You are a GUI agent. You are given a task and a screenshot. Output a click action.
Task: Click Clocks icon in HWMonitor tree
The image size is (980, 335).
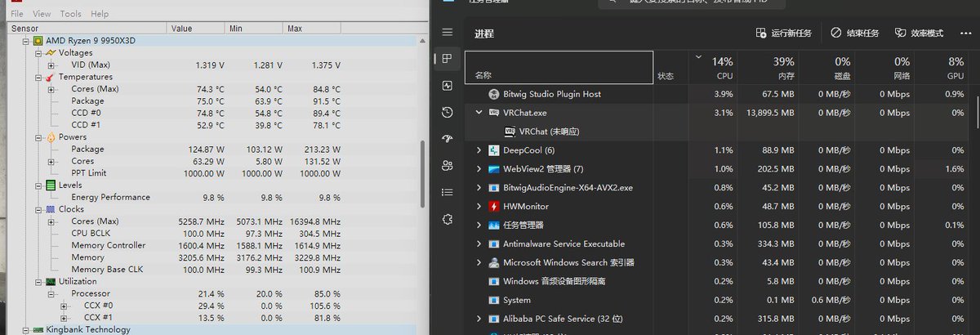point(51,209)
